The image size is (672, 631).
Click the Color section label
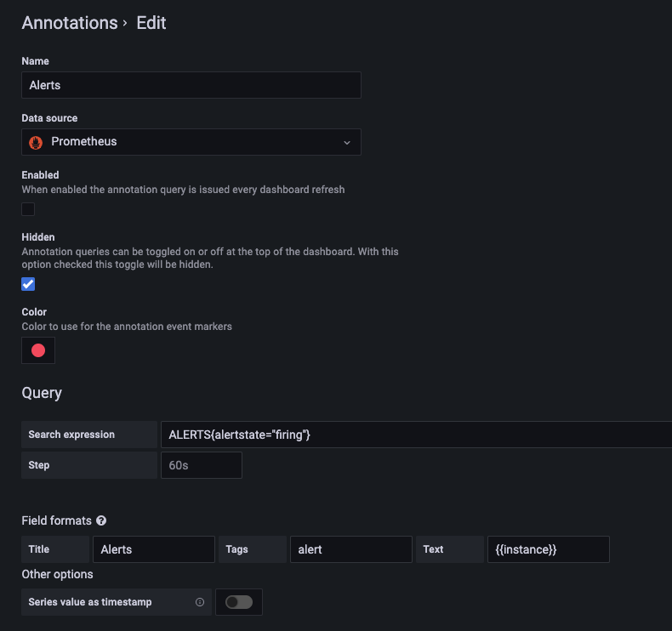coord(34,312)
